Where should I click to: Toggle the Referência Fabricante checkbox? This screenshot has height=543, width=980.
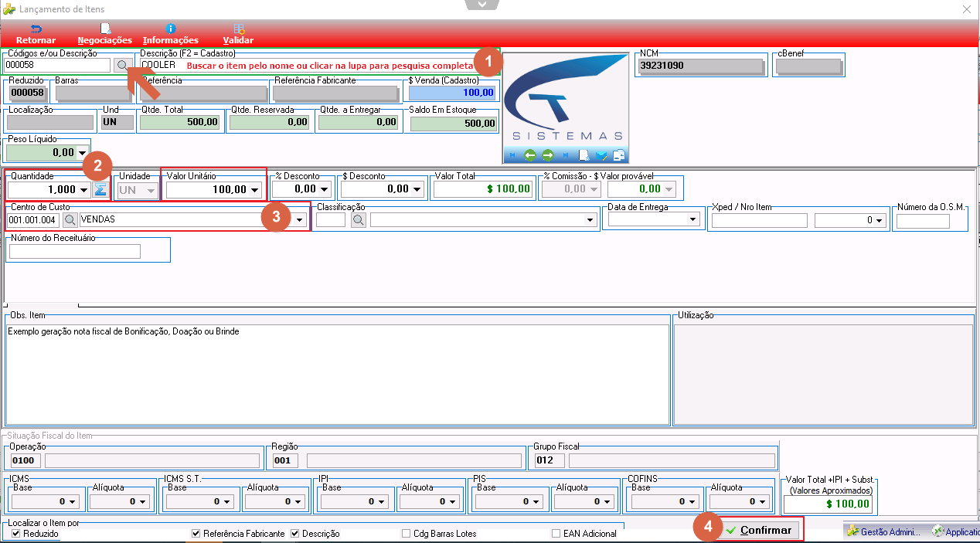196,533
